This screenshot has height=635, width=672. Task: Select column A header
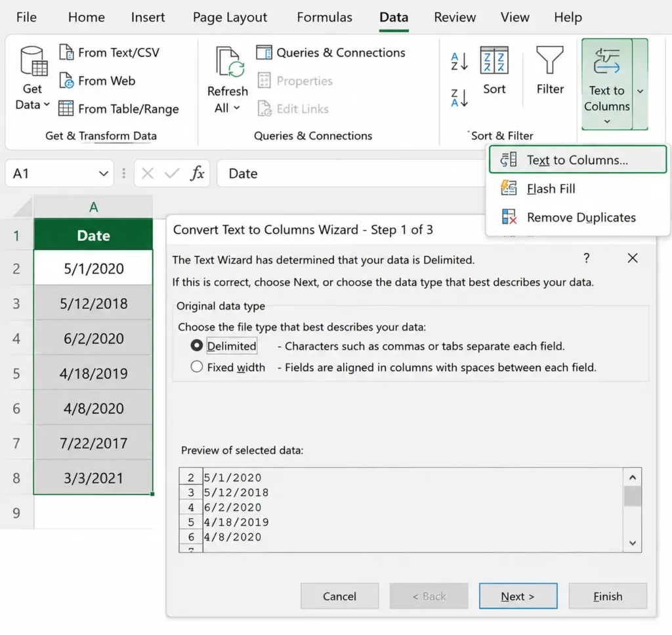[x=93, y=207]
